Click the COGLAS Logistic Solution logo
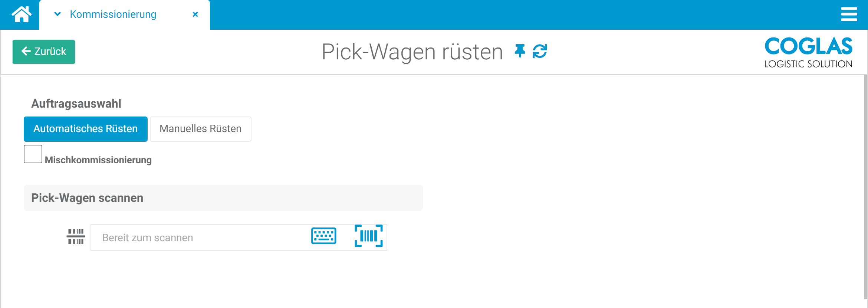Screen dimensions: 868x308 tap(808, 52)
